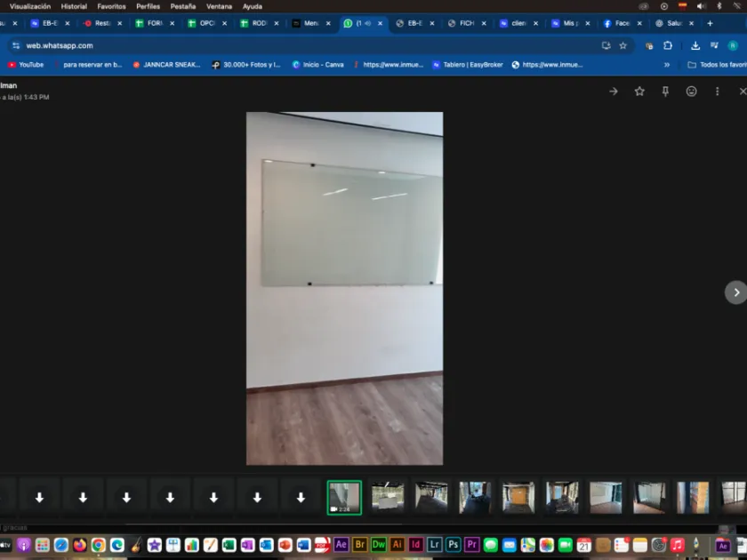747x560 pixels.
Task: Mute audio on the WhatsApp tab
Action: (x=368, y=23)
